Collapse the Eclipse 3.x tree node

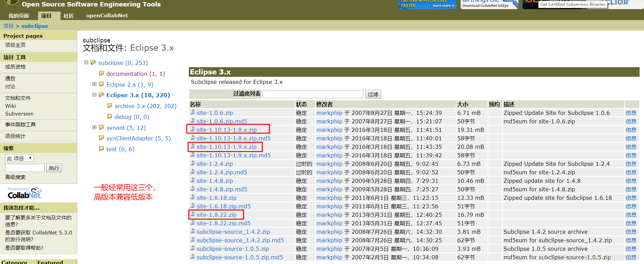(x=94, y=95)
